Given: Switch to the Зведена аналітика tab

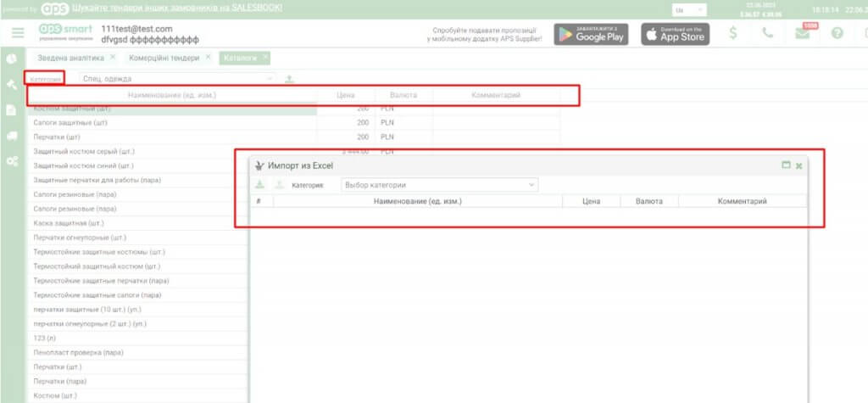Looking at the screenshot, I should [x=71, y=58].
